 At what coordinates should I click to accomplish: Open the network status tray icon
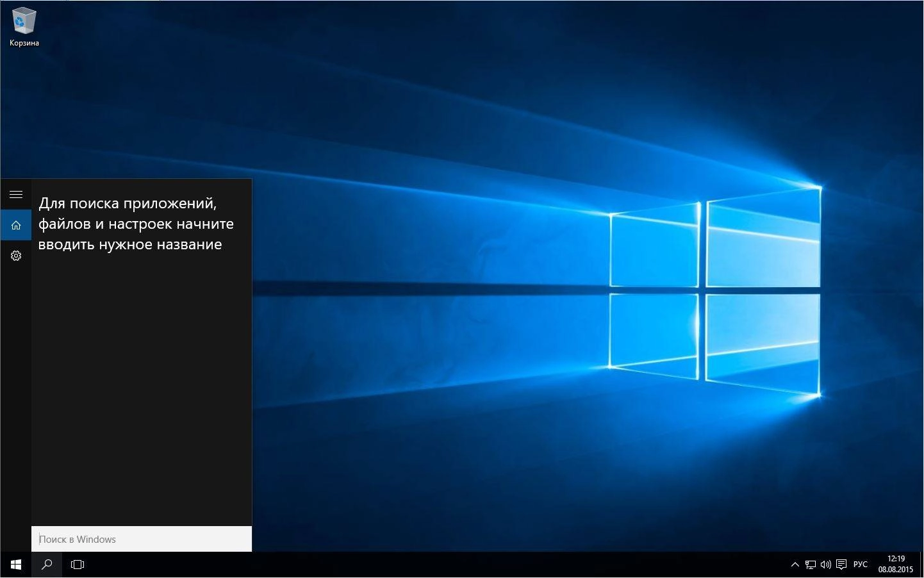811,565
